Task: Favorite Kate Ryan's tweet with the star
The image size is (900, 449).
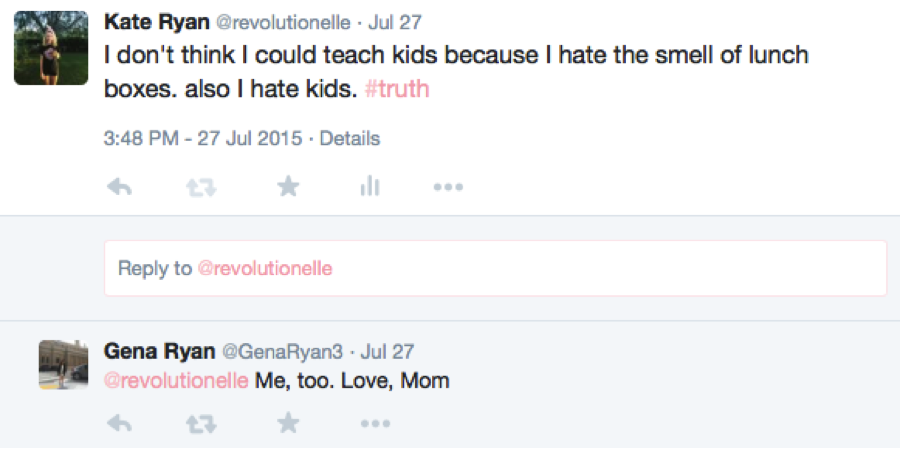Action: click(288, 187)
